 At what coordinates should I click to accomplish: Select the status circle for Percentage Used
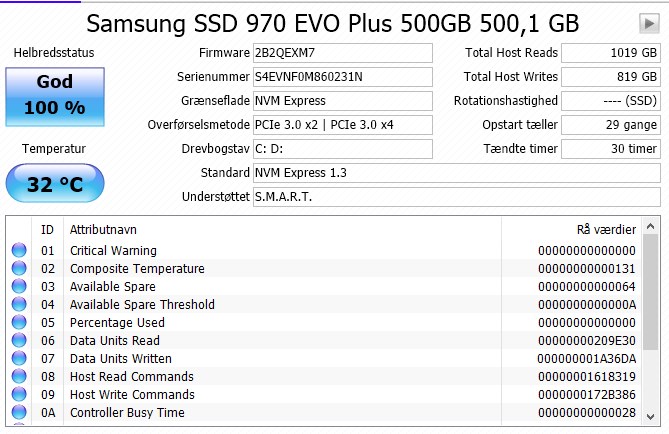click(19, 322)
